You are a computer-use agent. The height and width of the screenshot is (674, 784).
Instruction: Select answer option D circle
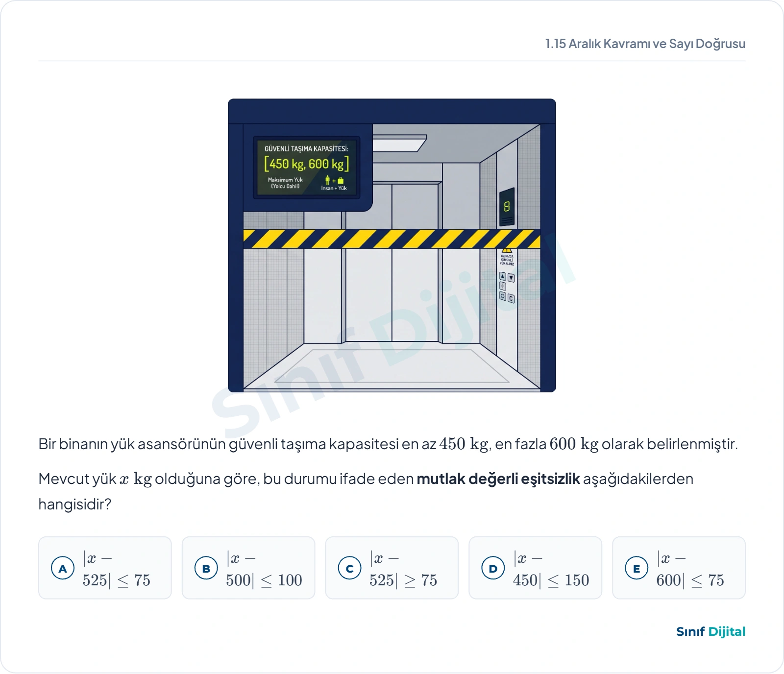pos(493,568)
